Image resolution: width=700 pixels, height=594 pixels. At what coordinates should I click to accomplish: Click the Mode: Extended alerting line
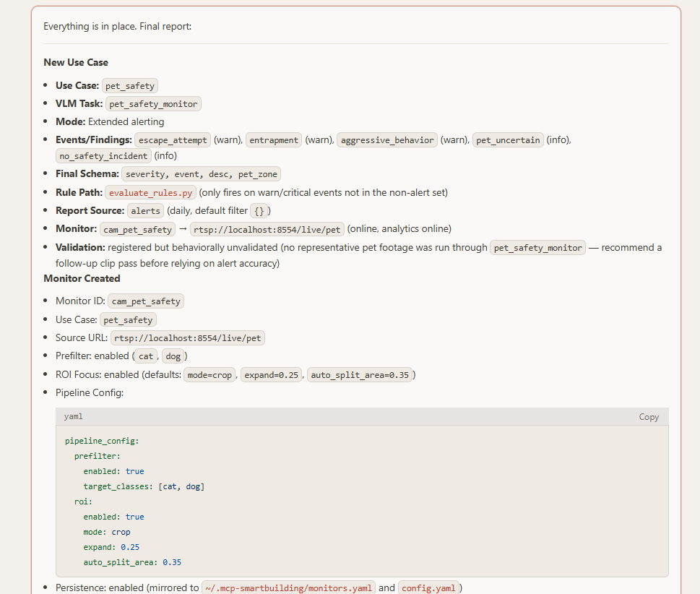110,122
